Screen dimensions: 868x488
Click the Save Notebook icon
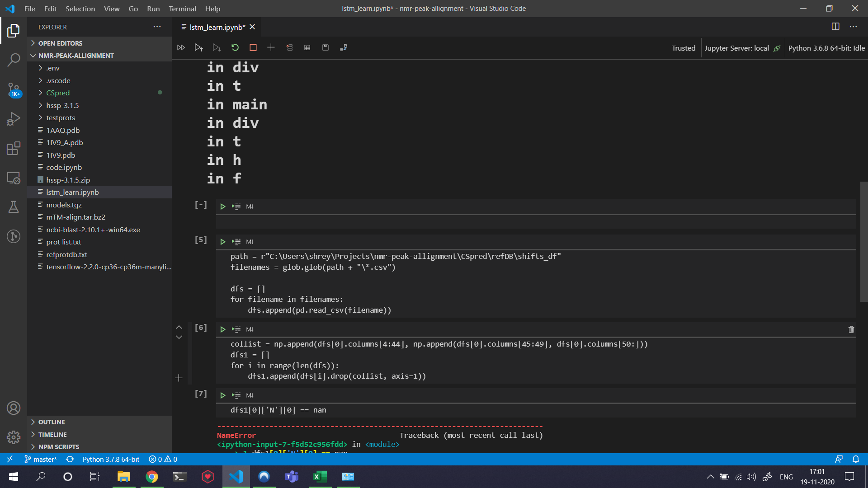tap(325, 47)
